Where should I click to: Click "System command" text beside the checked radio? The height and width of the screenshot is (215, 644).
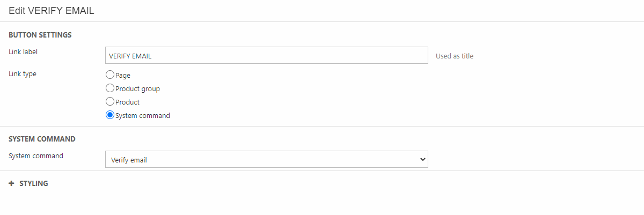point(143,116)
